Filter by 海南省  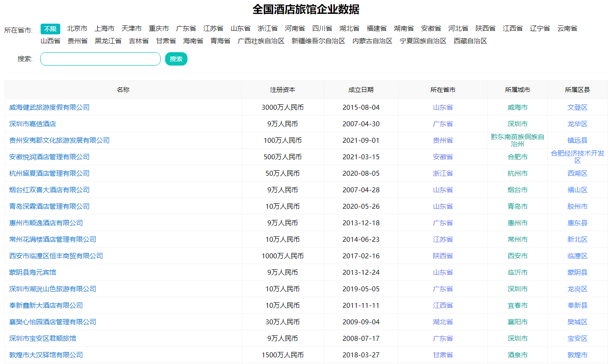193,41
